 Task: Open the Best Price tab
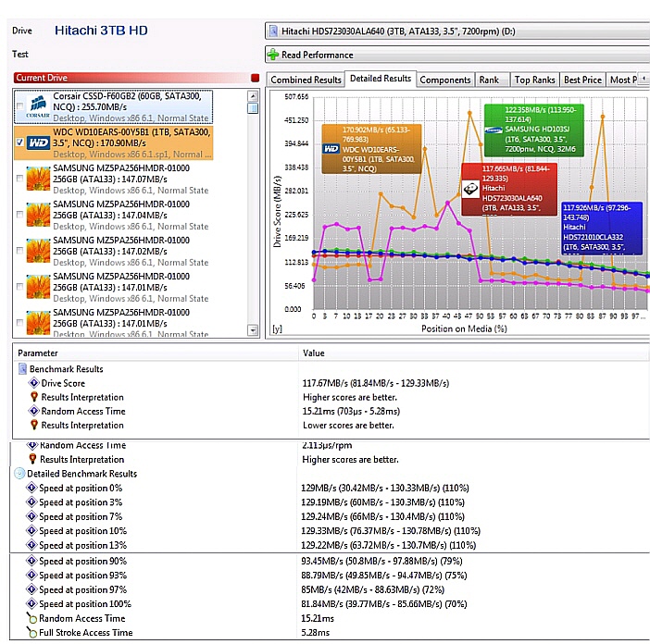(582, 80)
